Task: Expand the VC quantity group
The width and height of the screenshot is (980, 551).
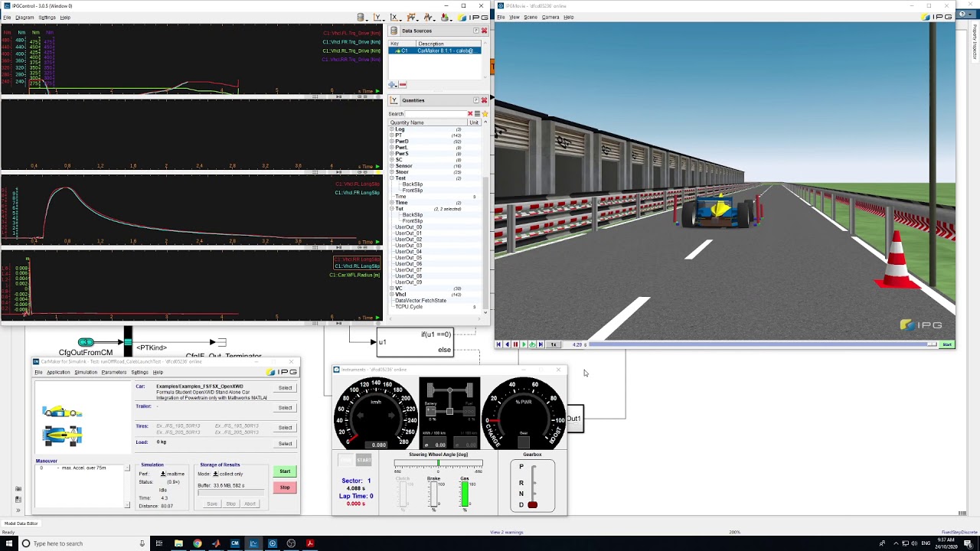Action: [x=392, y=289]
